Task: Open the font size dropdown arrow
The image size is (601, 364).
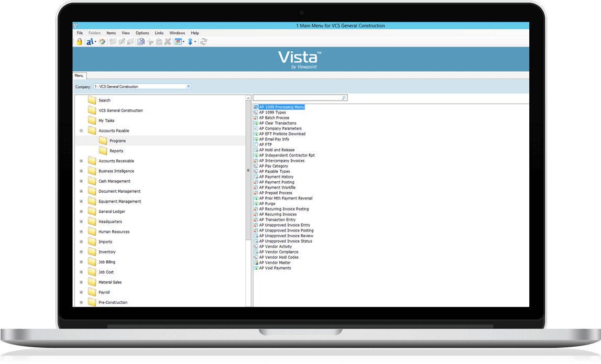Action: point(95,42)
